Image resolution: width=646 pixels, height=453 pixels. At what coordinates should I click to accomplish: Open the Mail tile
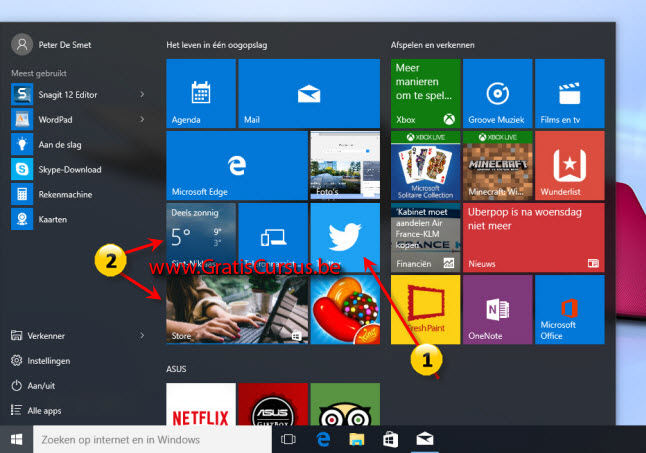point(309,93)
